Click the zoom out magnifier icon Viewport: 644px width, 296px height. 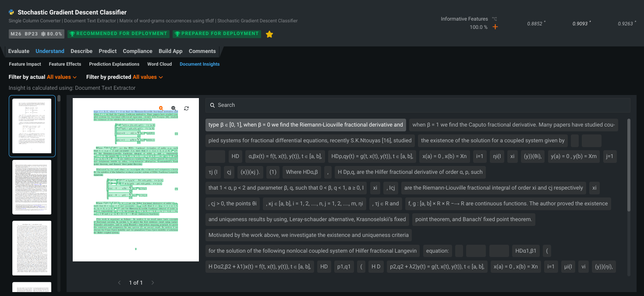click(x=173, y=108)
